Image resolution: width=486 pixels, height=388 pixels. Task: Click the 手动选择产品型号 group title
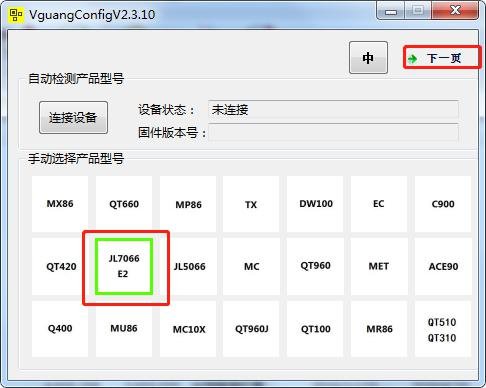76,159
